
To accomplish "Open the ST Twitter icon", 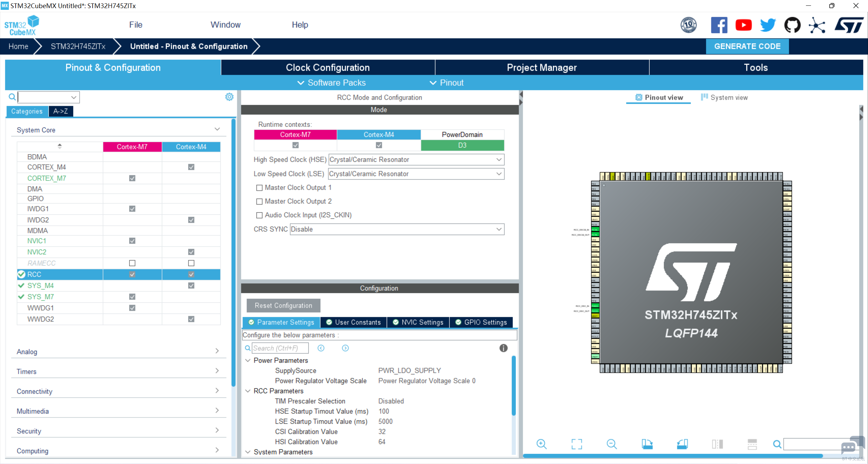I will coord(768,25).
